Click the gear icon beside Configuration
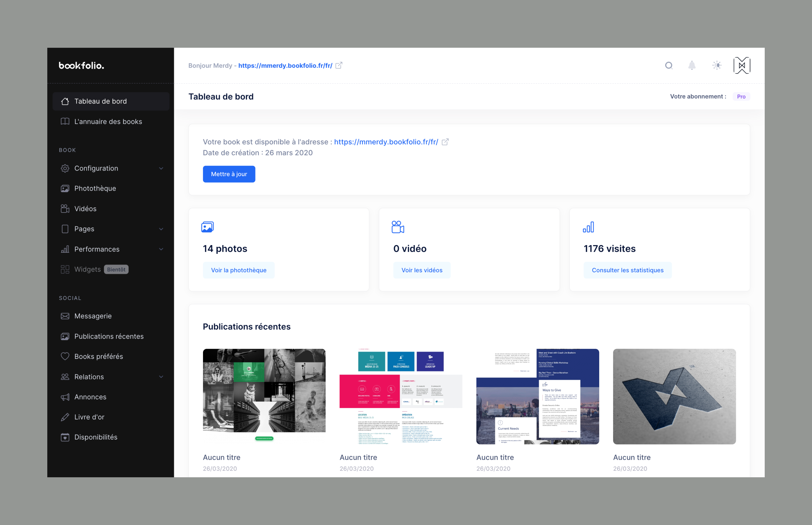The image size is (812, 525). coord(65,168)
